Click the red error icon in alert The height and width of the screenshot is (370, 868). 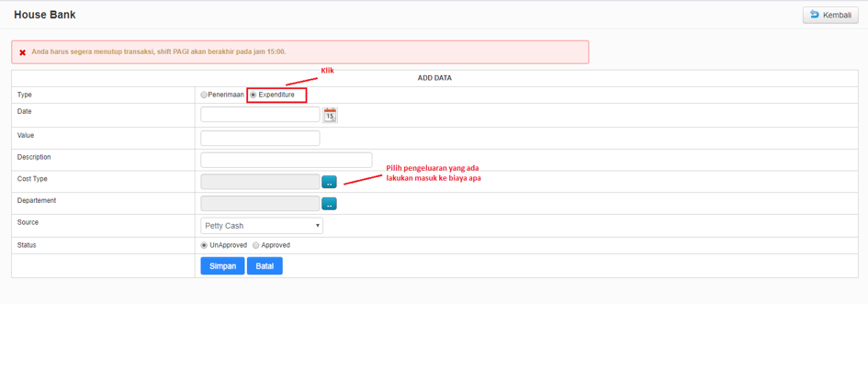23,52
